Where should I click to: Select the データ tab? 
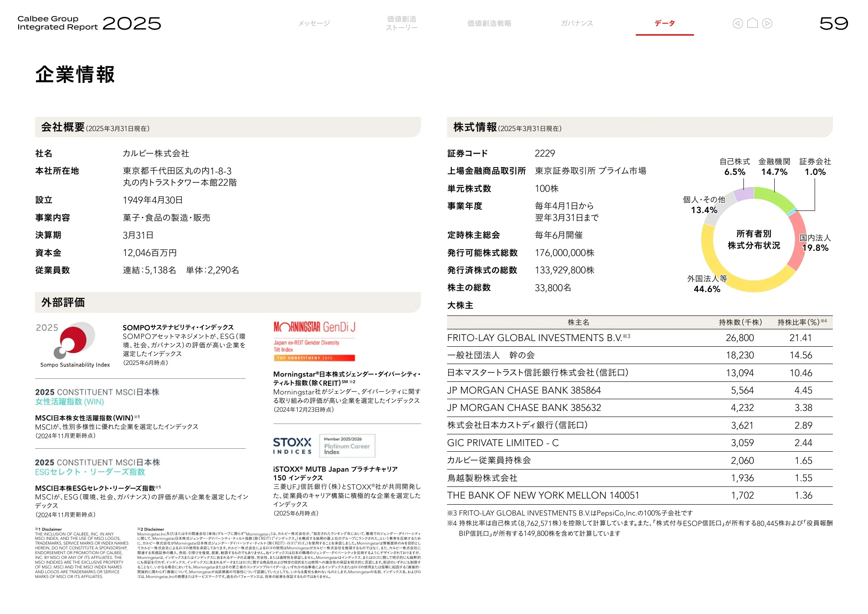pos(664,23)
